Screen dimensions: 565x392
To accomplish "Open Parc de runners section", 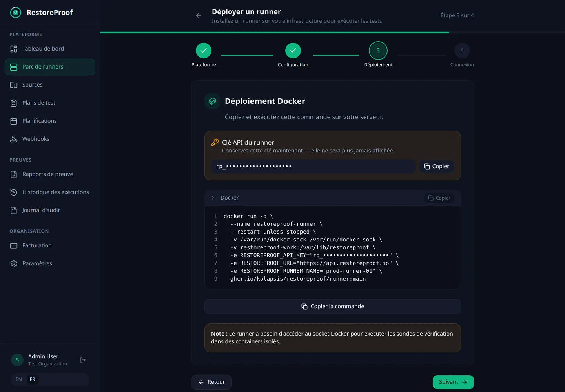I will pyautogui.click(x=50, y=67).
